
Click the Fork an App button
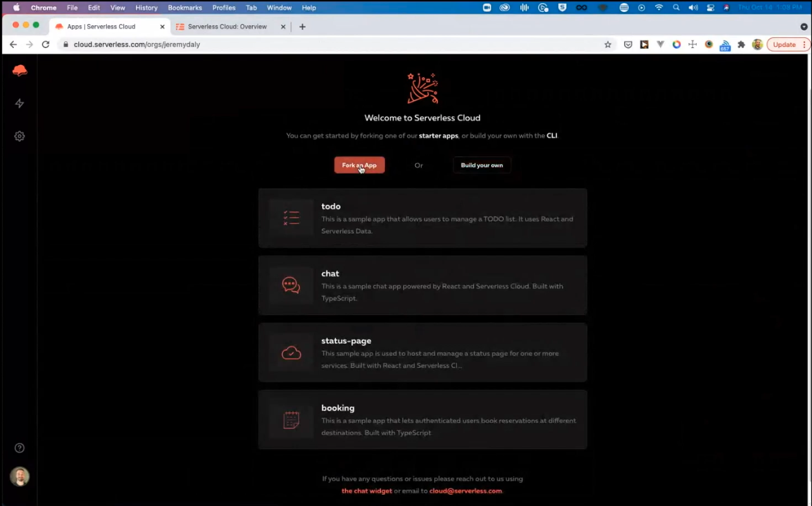pyautogui.click(x=359, y=164)
